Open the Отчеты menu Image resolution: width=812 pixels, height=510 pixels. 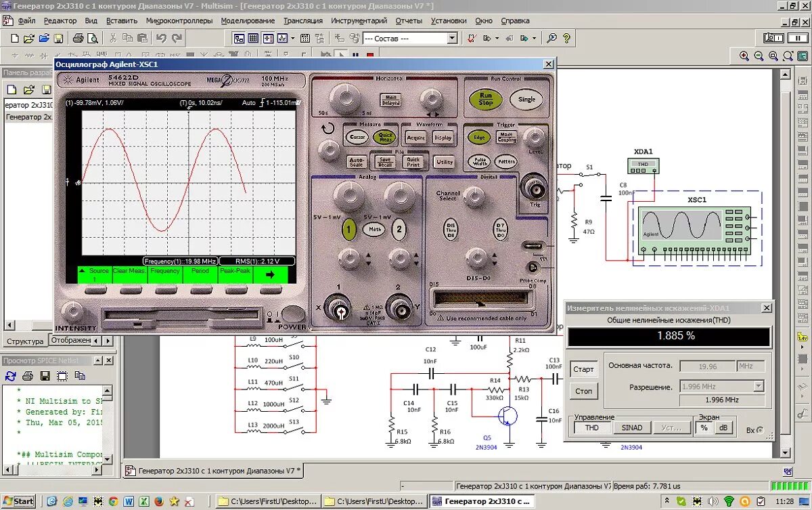[409, 20]
